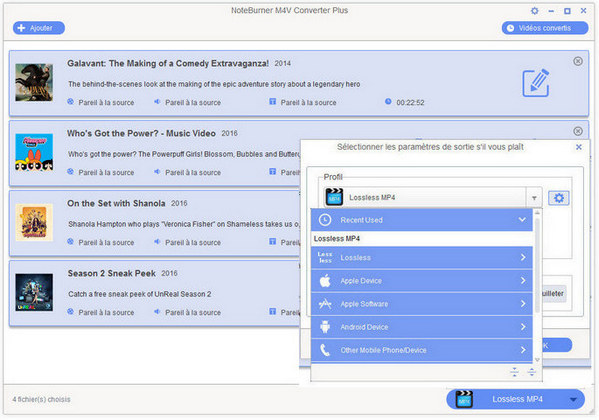This screenshot has height=420, width=599.
Task: Click the Lossless badge icon in the profile list
Action: [325, 258]
